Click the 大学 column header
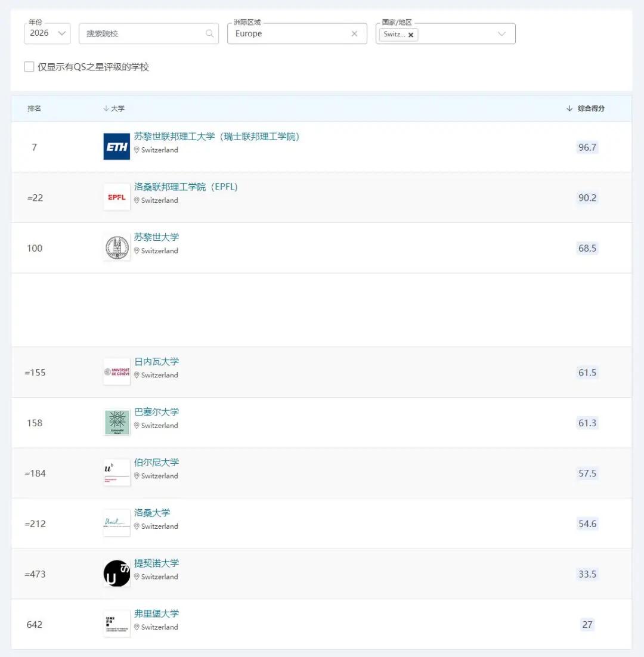This screenshot has width=644, height=657. pos(117,109)
